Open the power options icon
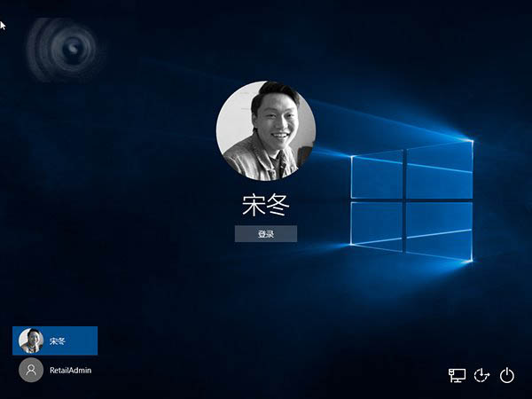 pos(507,375)
